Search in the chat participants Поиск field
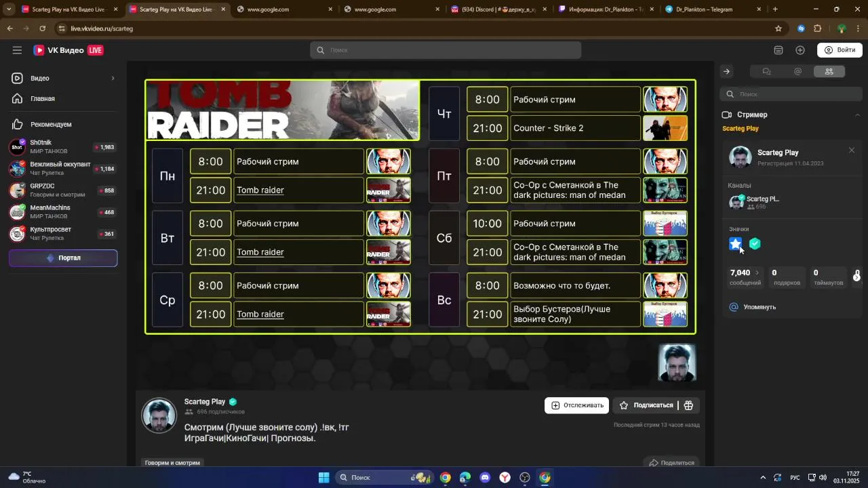The height and width of the screenshot is (488, 868). pyautogui.click(x=791, y=94)
